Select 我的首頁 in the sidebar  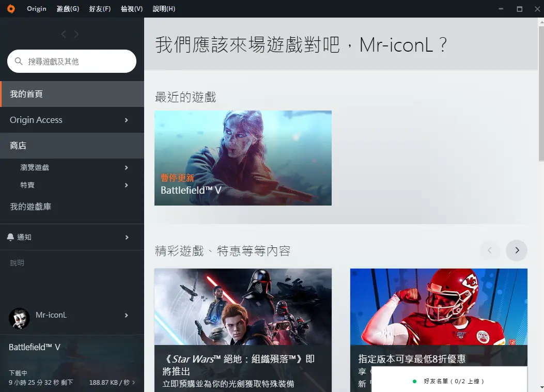click(72, 94)
